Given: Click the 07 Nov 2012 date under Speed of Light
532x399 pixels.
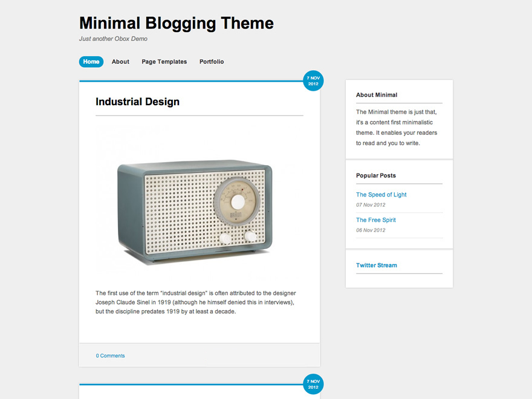Looking at the screenshot, I should tap(371, 205).
